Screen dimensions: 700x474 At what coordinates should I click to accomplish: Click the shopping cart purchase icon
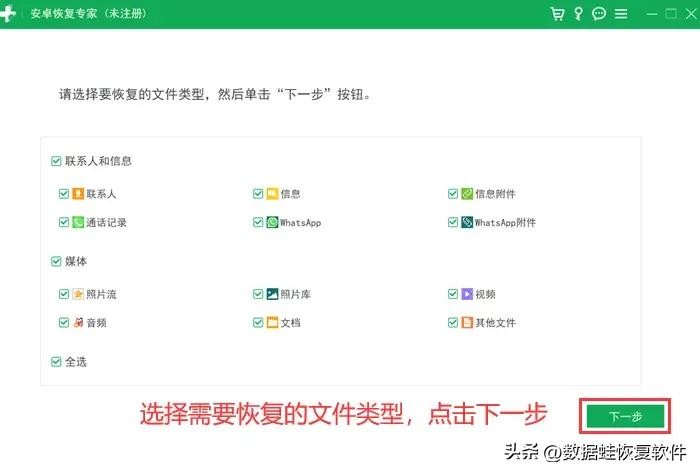click(558, 14)
